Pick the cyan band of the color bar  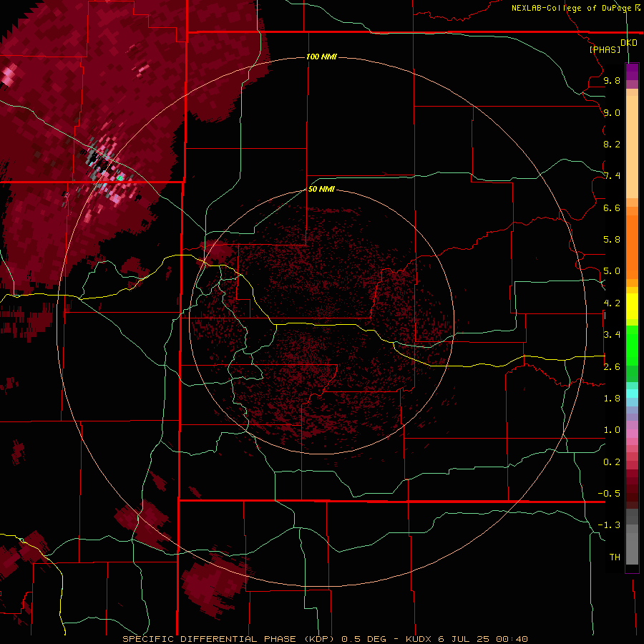tap(632, 393)
